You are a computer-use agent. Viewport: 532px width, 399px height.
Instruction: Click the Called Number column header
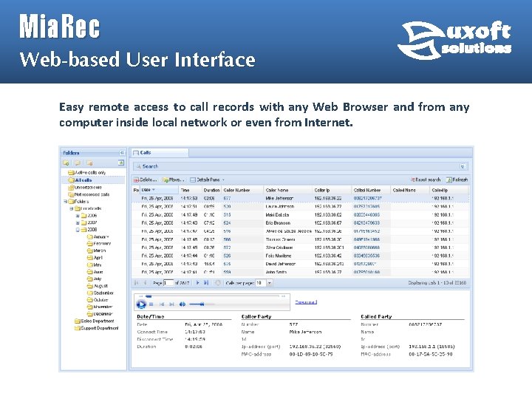coord(371,190)
